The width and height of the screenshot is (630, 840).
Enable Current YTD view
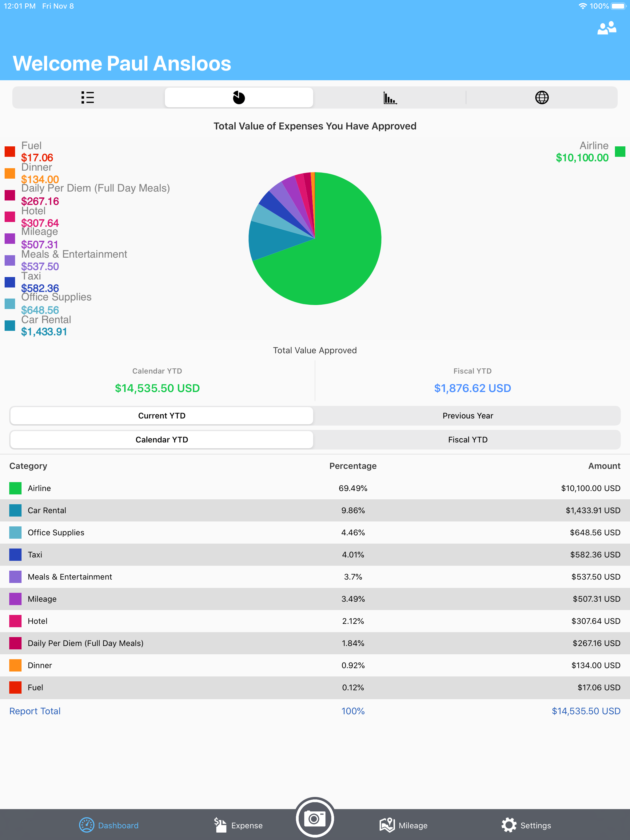pos(161,415)
